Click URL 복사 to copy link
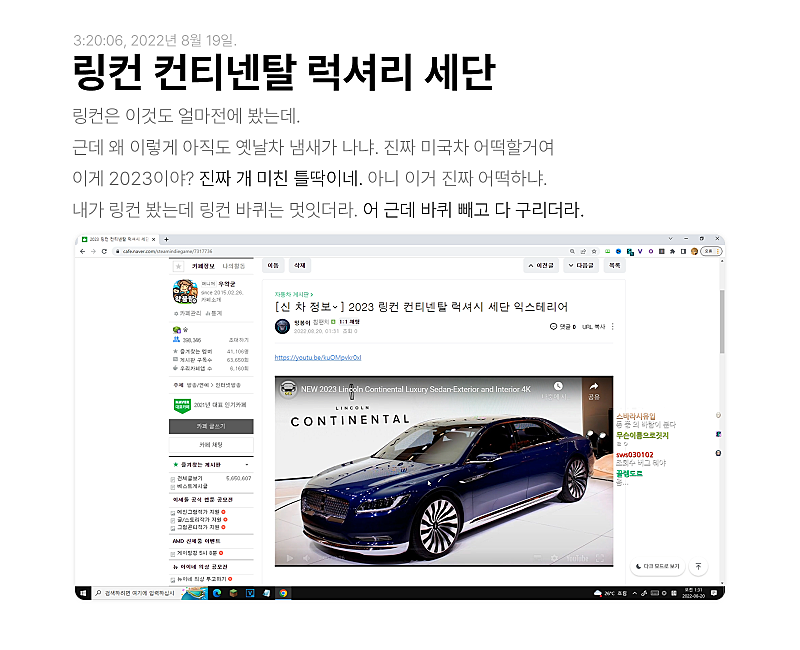Image resolution: width=800 pixels, height=650 pixels. 593,327
